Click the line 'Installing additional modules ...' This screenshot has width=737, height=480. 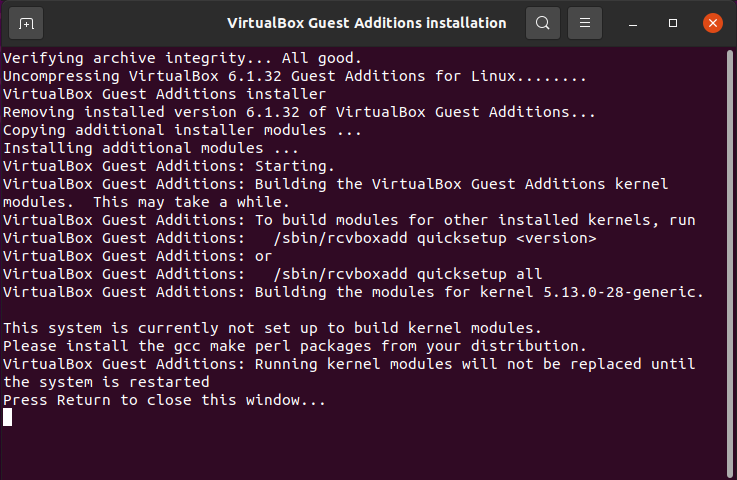point(151,148)
